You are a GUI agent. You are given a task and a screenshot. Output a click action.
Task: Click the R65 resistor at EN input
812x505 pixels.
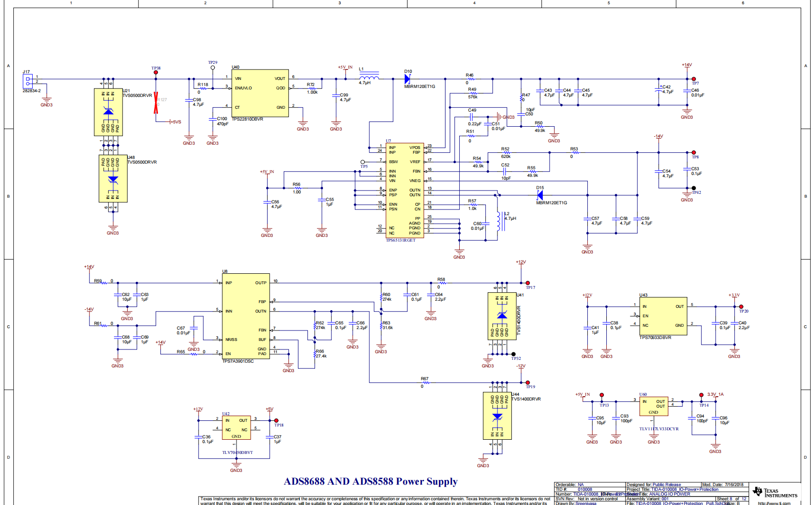pyautogui.click(x=193, y=354)
